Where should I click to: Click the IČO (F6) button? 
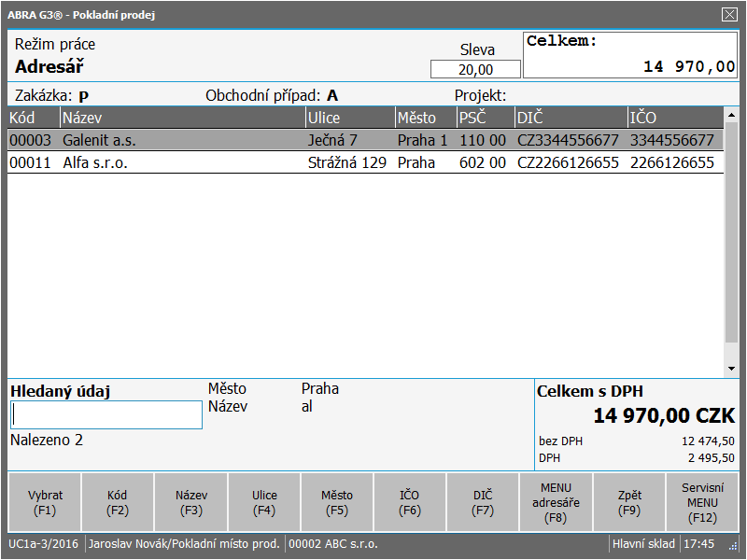point(410,502)
